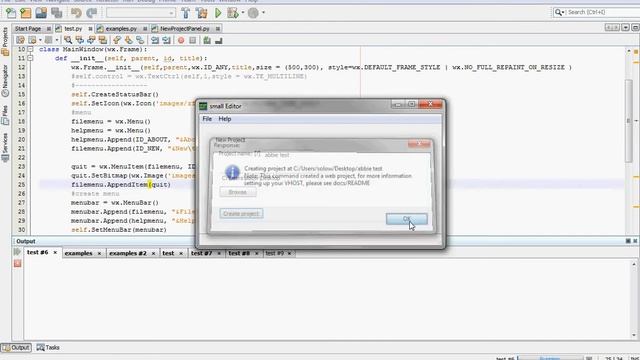Click Clean and Build Project icon
This screenshot has height=360, width=640.
pos(202,13)
